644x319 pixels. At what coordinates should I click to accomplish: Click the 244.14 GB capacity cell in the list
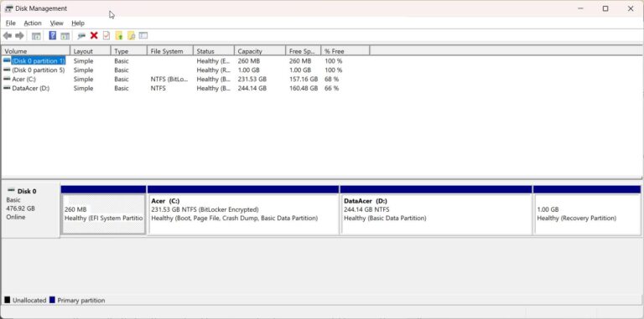click(252, 88)
